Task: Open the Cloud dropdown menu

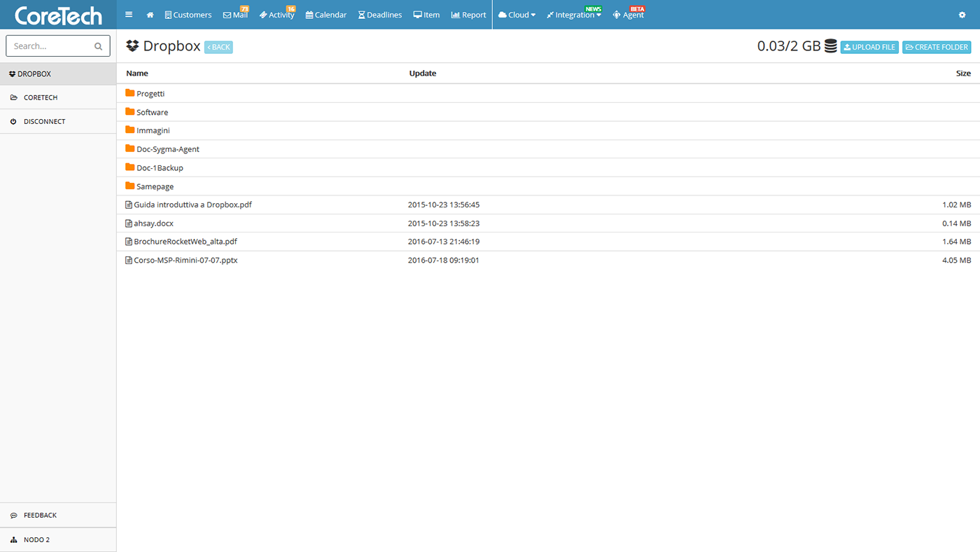Action: pyautogui.click(x=517, y=15)
